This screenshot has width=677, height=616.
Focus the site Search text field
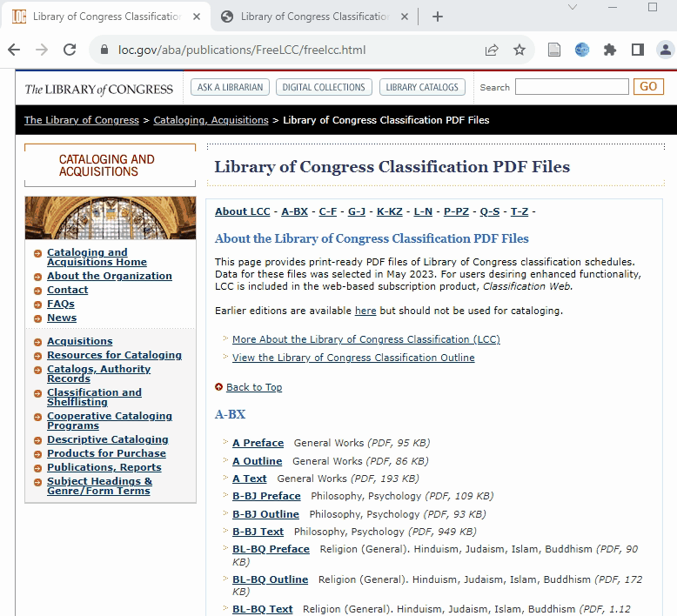pos(572,87)
